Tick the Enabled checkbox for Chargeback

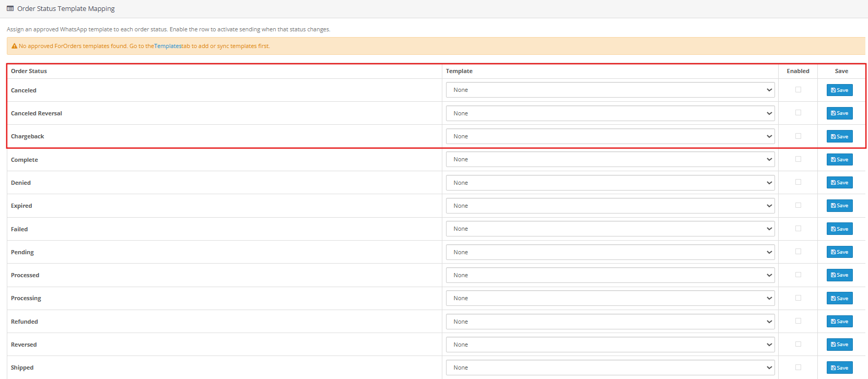pyautogui.click(x=798, y=136)
